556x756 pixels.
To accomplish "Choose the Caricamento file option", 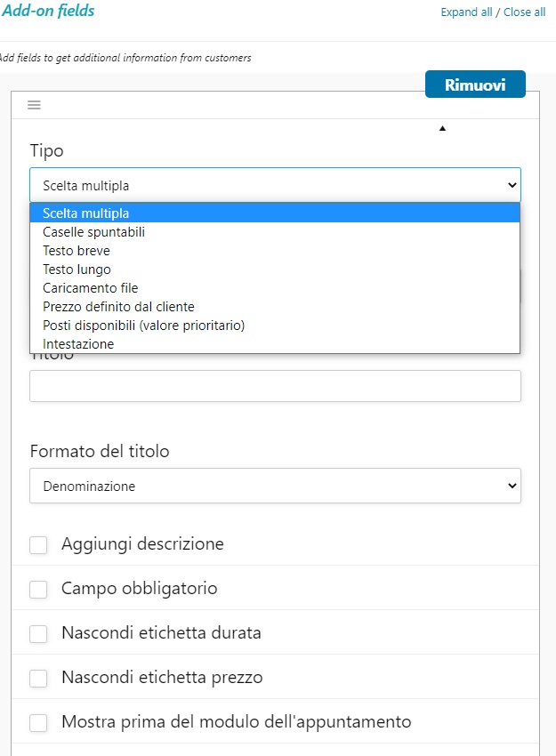I will (x=91, y=288).
